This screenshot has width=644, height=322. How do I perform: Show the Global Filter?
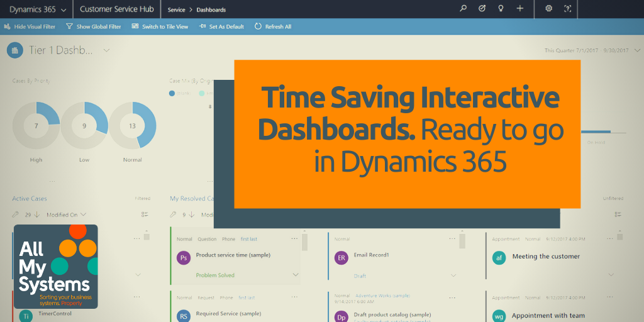tap(93, 26)
